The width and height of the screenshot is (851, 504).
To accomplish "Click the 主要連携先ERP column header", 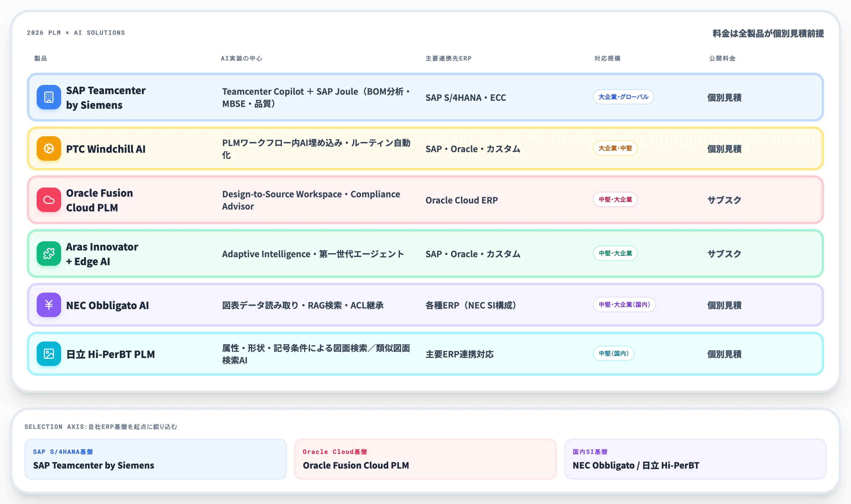I will [x=448, y=58].
